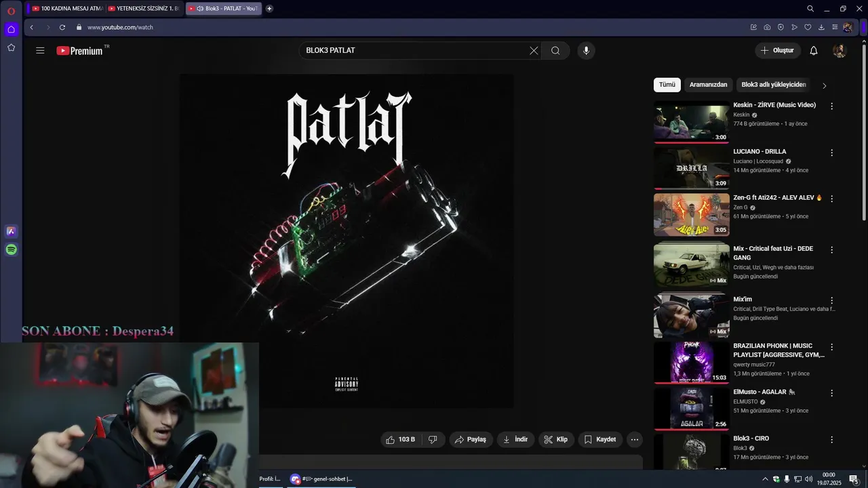Like the video with 103 B
Screen dimensions: 868x488
click(x=400, y=439)
